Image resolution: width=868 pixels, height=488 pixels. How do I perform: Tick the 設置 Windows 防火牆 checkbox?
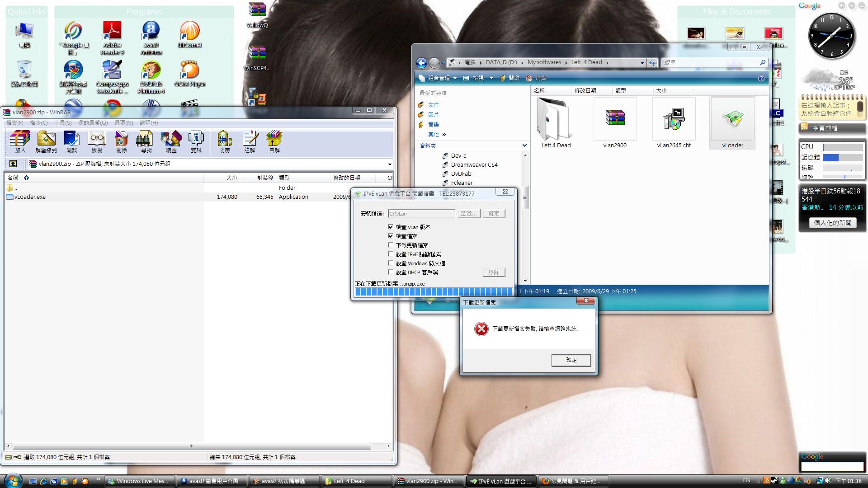[391, 263]
